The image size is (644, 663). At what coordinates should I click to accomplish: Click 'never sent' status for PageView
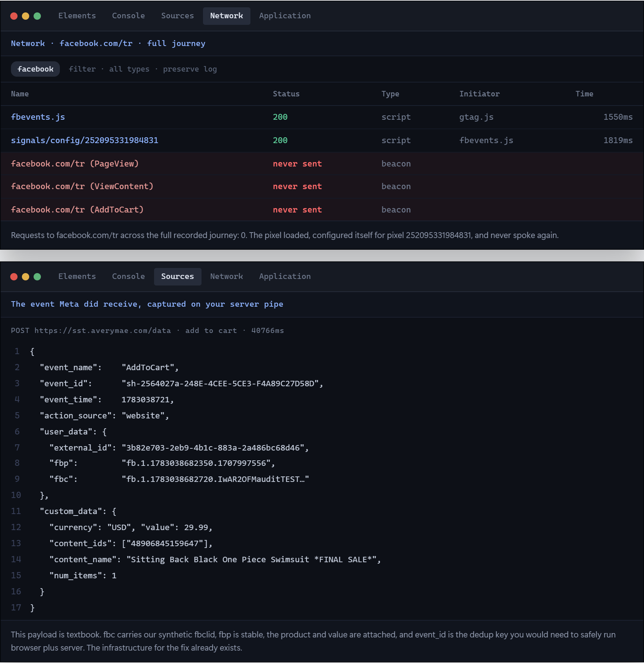297,164
